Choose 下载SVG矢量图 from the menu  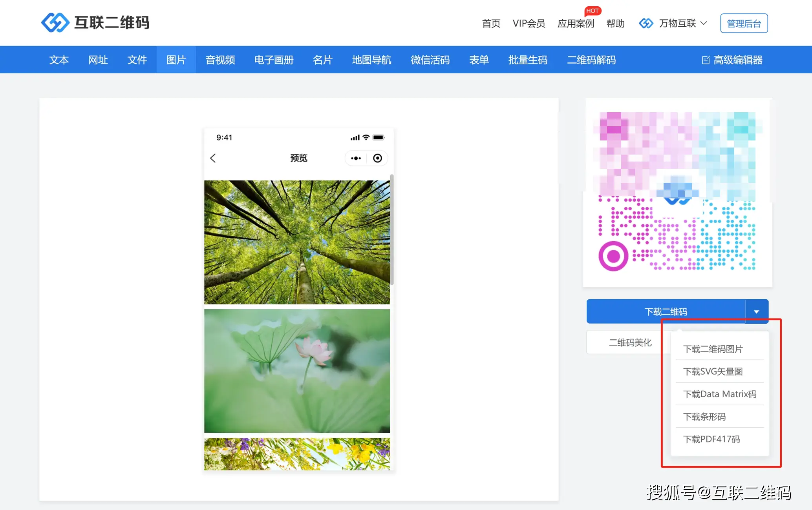point(720,371)
